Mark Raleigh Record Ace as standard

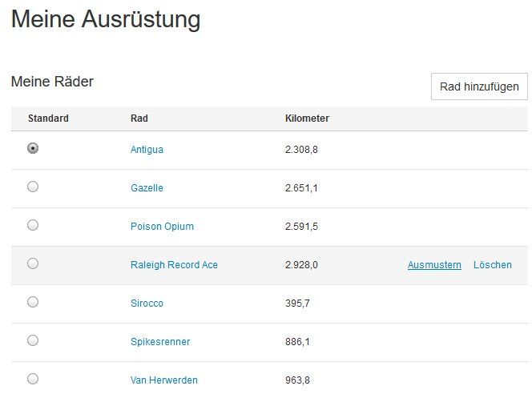pos(33,263)
